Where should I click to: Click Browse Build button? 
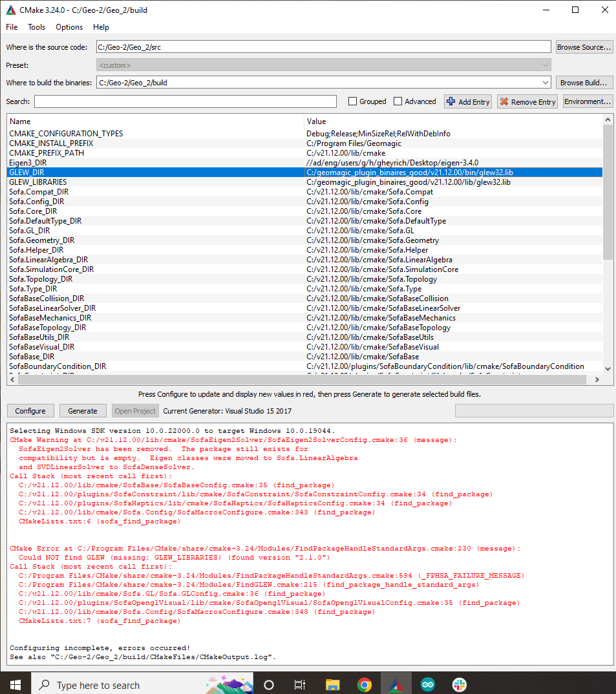pyautogui.click(x=584, y=83)
